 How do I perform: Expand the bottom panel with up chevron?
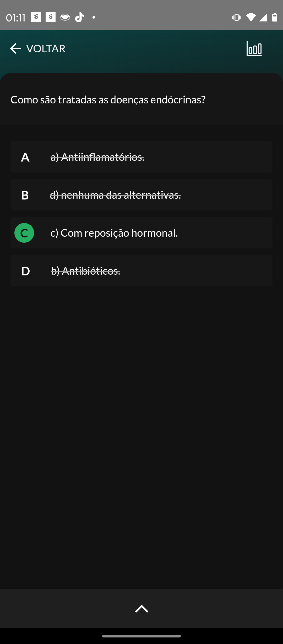141,609
